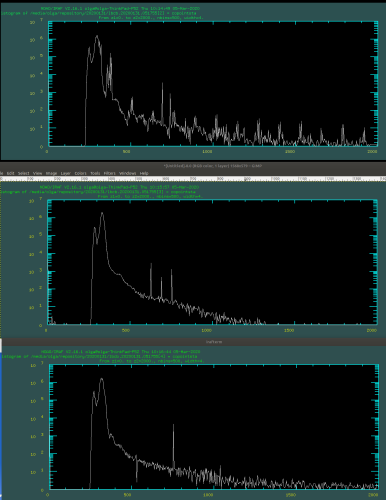Click the title bar above the bottom plot
Image resolution: width=386 pixels, height=500 pixels.
coord(193,342)
